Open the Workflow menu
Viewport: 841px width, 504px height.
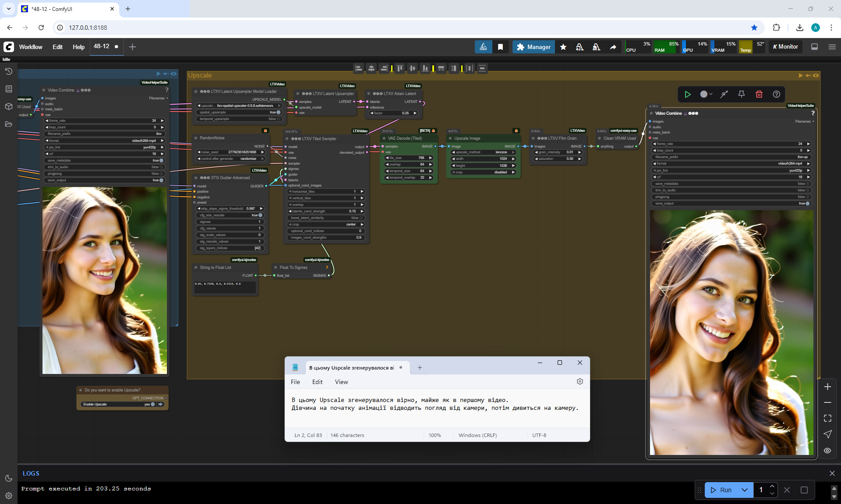tap(31, 47)
